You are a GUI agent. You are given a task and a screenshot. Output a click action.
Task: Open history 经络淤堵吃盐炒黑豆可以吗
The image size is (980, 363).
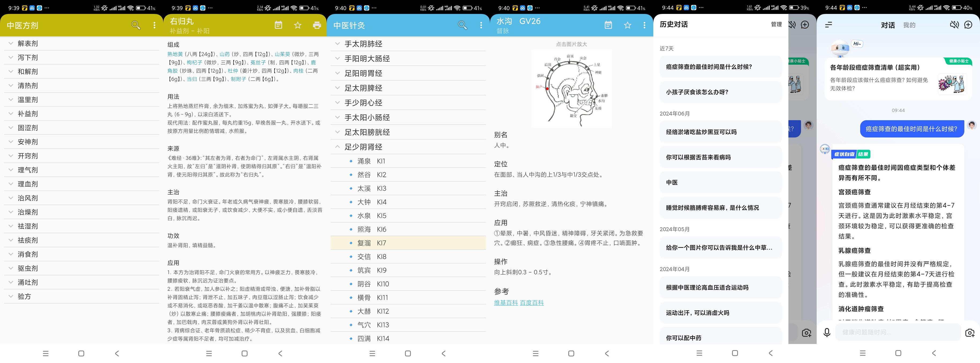721,132
